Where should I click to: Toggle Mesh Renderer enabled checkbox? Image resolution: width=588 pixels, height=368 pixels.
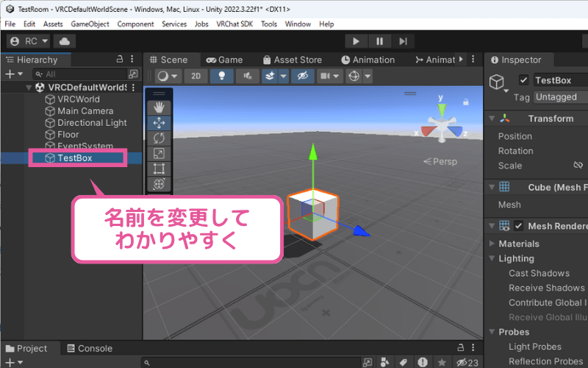(x=518, y=226)
